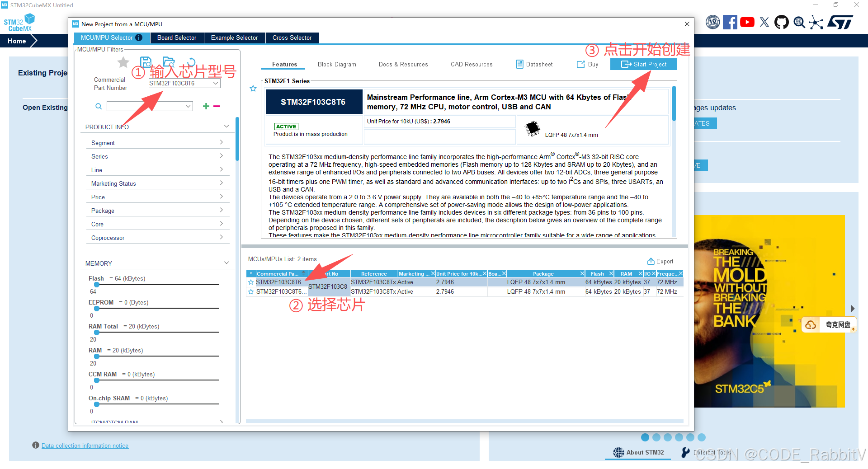
Task: Open the YouTube icon in the header
Action: [x=747, y=22]
